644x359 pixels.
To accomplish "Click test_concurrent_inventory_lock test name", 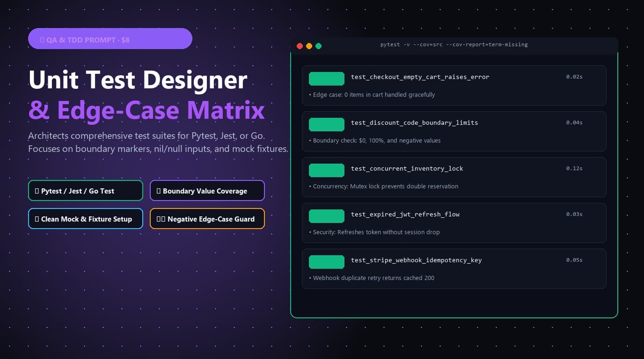I will click(407, 168).
